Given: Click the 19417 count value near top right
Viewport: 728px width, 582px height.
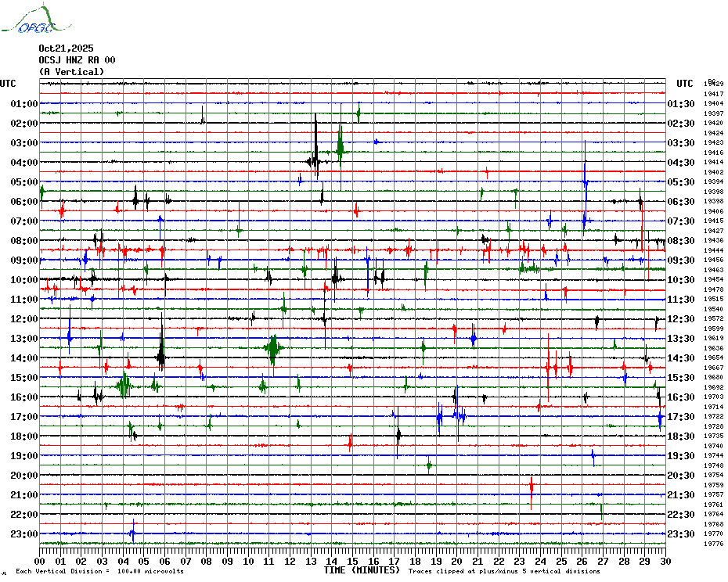Looking at the screenshot, I should pyautogui.click(x=713, y=94).
